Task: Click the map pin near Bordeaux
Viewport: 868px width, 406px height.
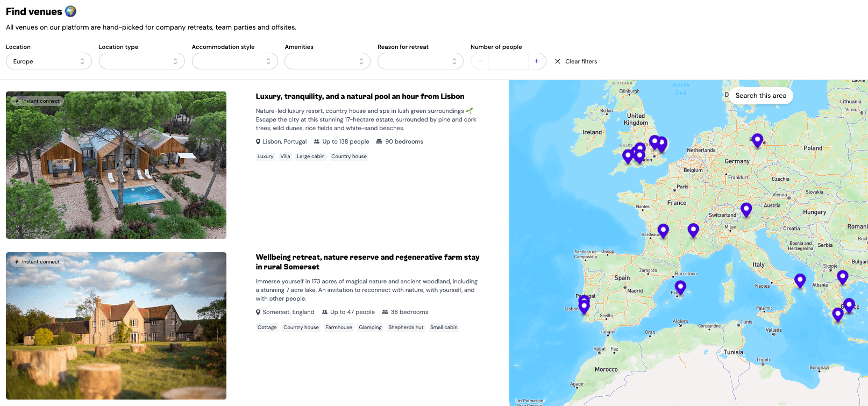Action: 663,230
